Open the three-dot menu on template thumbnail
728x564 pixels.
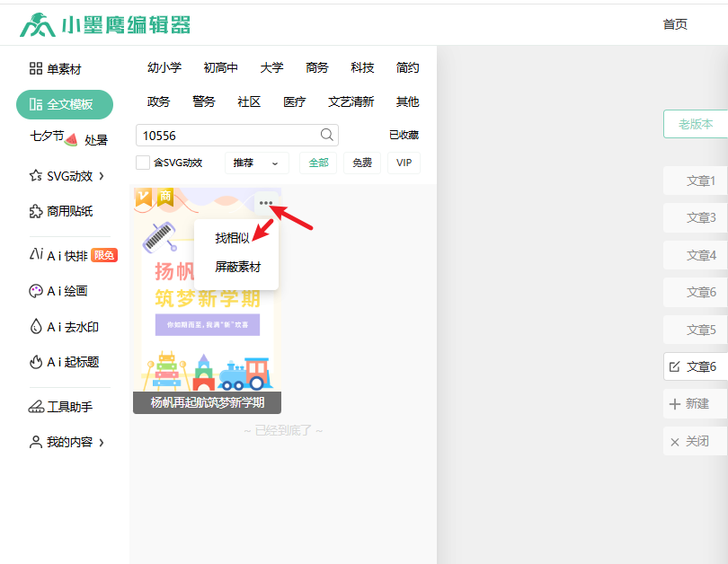pos(265,203)
